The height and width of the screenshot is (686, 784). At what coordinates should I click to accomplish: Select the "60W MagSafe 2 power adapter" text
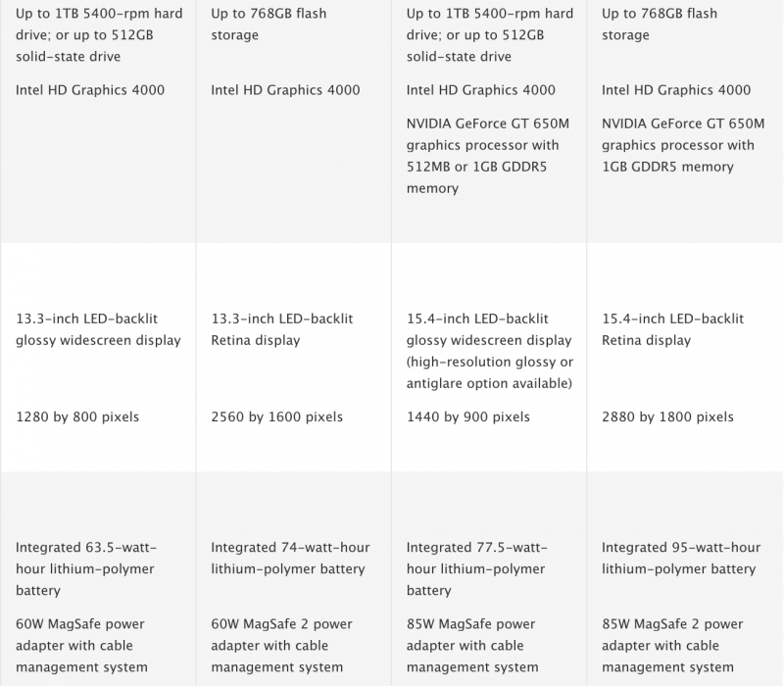pos(282,646)
